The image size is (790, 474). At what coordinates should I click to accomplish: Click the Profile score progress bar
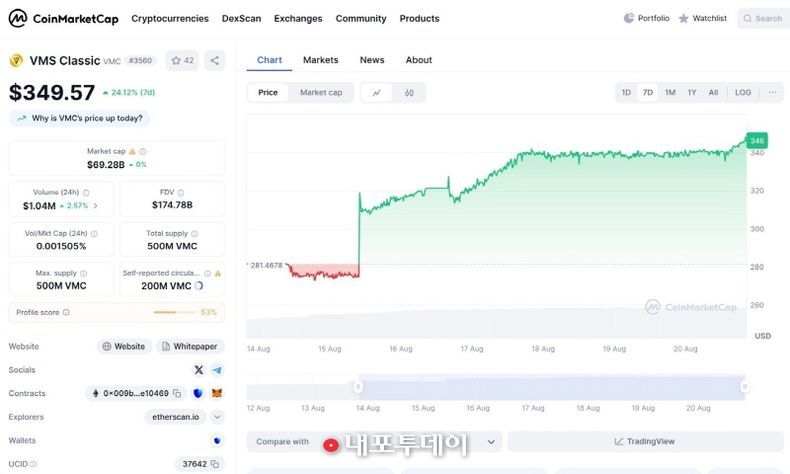pyautogui.click(x=174, y=312)
